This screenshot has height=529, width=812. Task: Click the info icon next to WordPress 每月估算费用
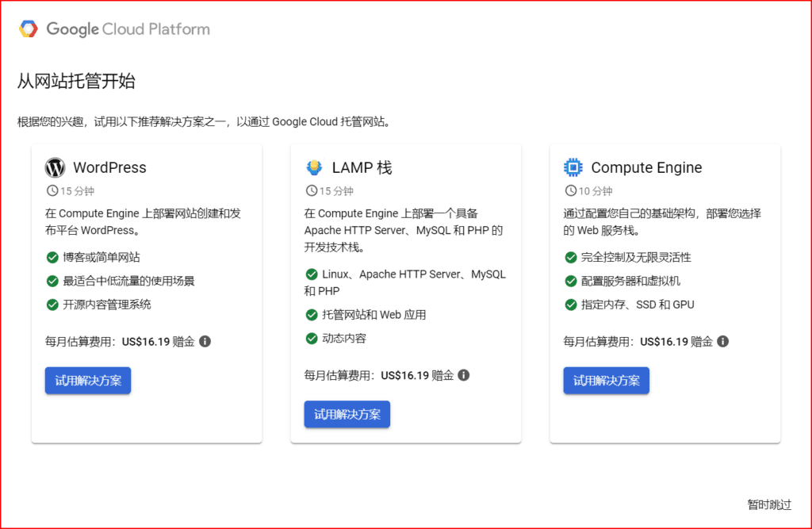point(205,341)
